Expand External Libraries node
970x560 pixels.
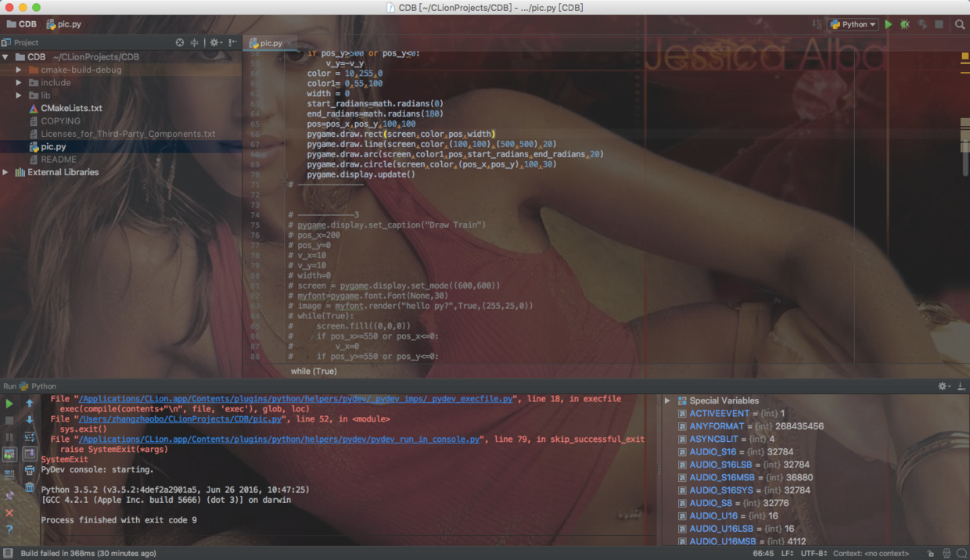click(x=6, y=172)
